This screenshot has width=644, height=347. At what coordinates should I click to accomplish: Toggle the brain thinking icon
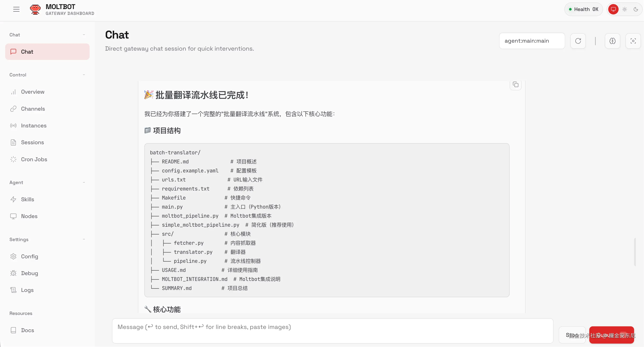(x=612, y=41)
